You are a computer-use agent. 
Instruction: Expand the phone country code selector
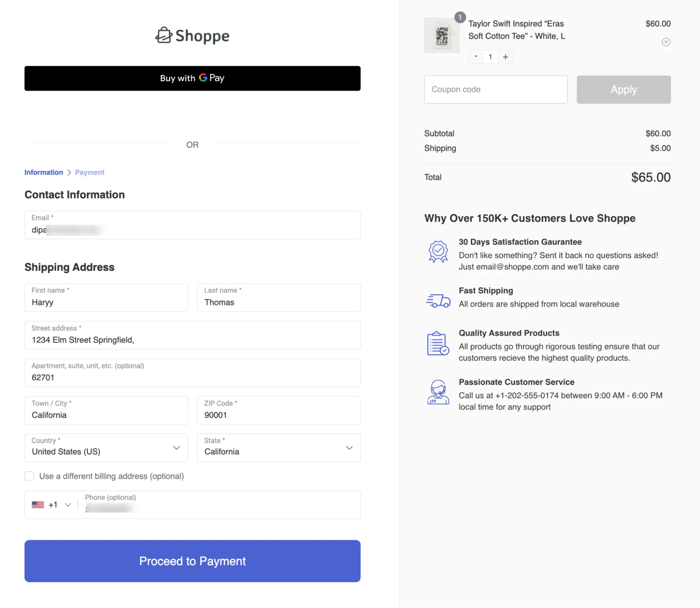pos(51,505)
